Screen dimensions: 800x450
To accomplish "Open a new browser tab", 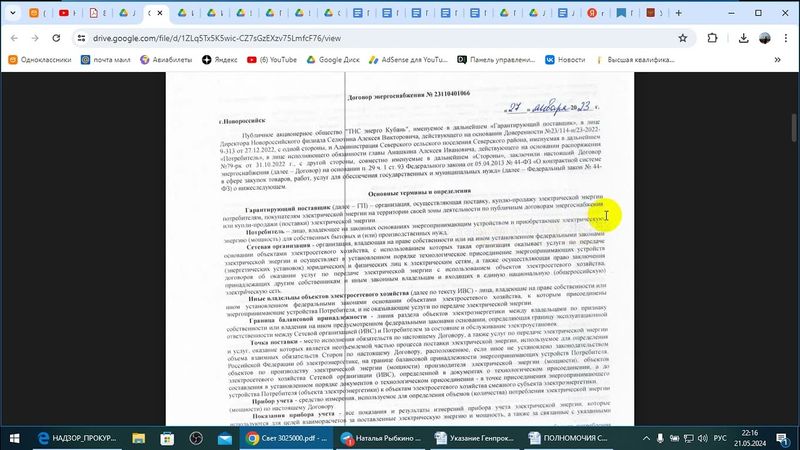I will click(x=679, y=13).
